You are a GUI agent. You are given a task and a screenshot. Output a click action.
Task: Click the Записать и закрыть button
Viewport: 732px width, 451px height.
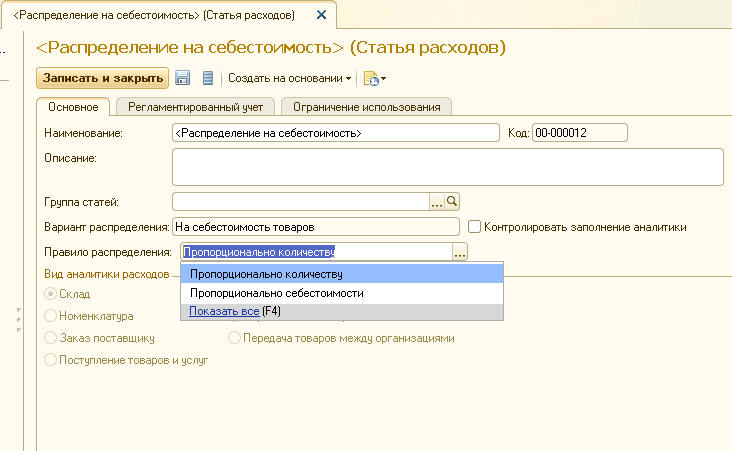(x=103, y=78)
